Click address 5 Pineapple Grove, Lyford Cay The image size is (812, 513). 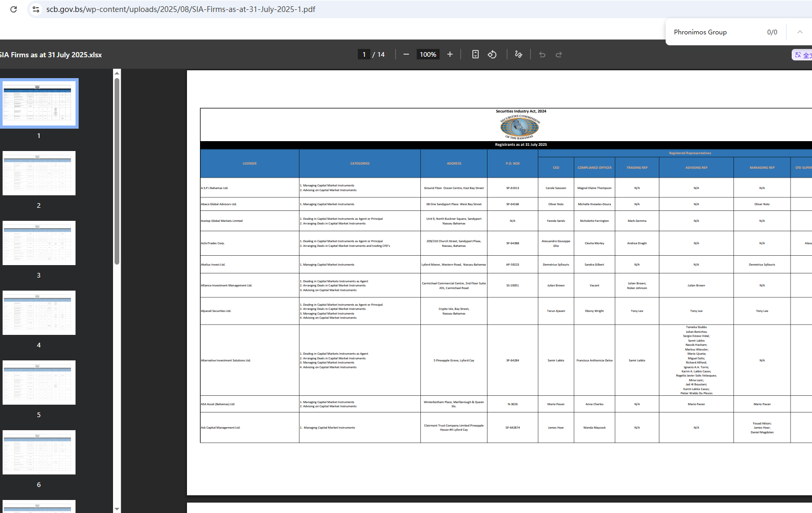454,360
